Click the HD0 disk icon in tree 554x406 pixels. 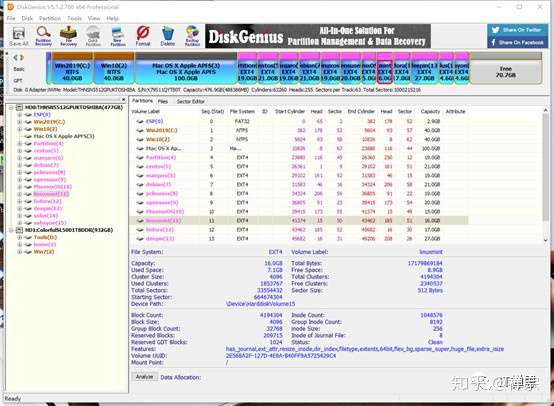19,107
